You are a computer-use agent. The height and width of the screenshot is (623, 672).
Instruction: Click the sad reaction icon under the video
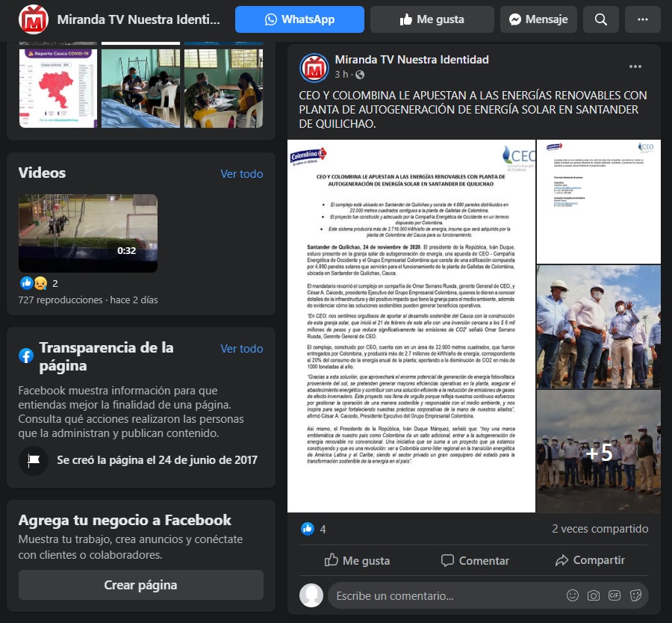tap(40, 283)
